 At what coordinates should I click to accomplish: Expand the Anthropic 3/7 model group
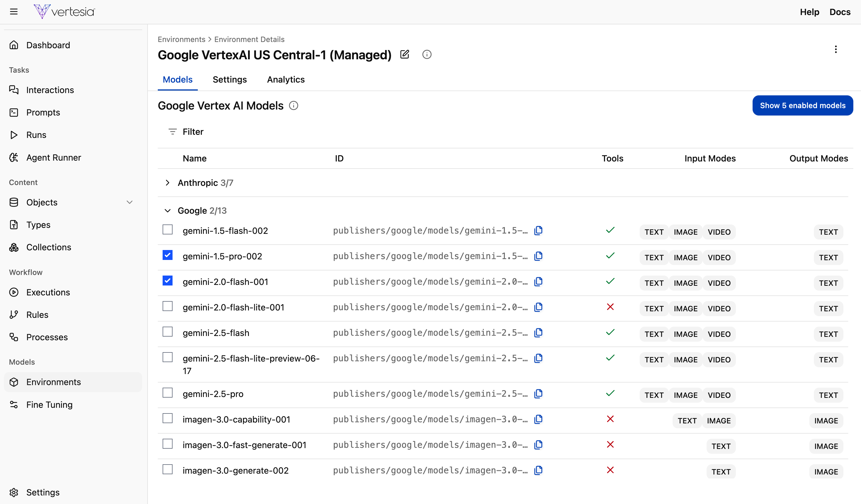tap(167, 183)
